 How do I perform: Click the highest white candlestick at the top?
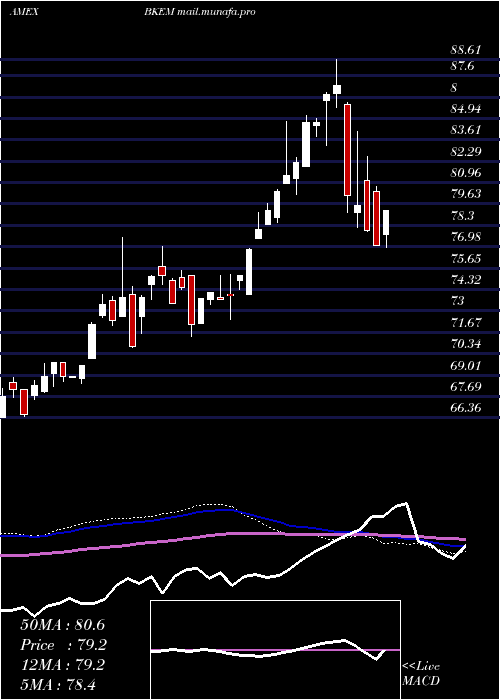click(x=337, y=89)
